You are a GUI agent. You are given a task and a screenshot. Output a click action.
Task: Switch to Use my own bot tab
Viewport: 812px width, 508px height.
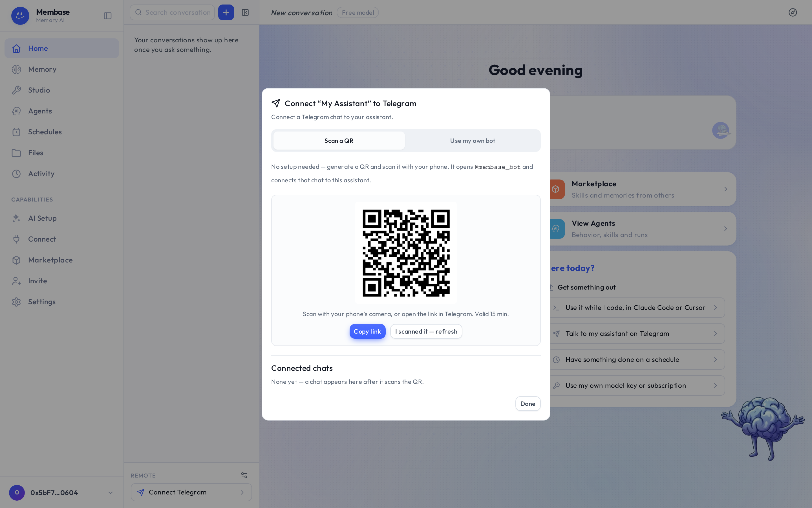473,141
